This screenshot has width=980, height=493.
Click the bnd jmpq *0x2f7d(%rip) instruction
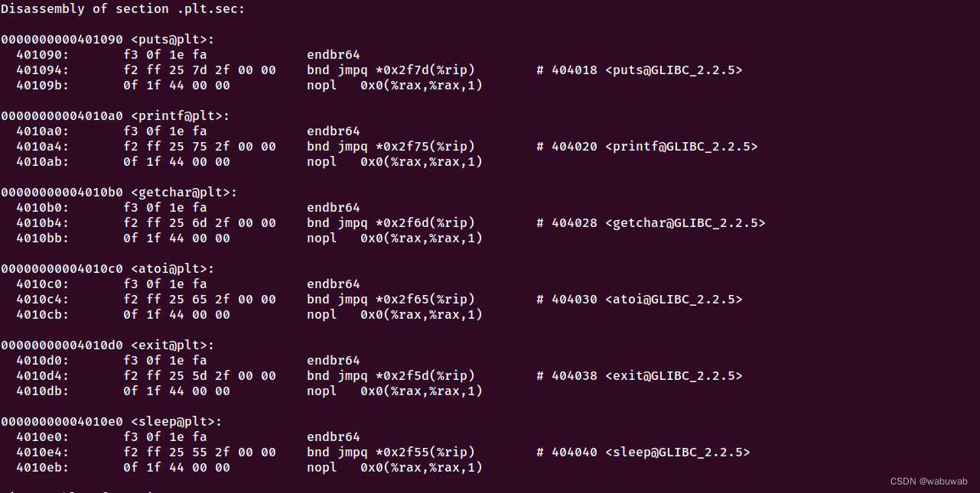(x=391, y=70)
